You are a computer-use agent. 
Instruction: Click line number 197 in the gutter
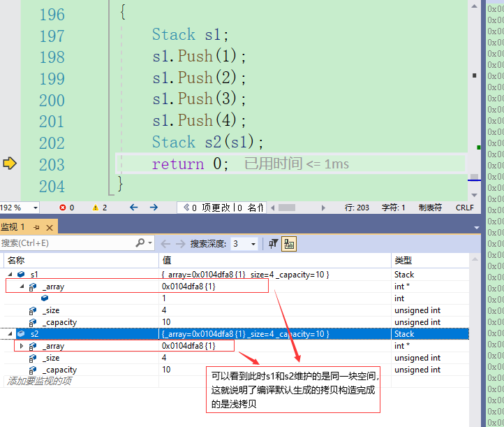(52, 36)
